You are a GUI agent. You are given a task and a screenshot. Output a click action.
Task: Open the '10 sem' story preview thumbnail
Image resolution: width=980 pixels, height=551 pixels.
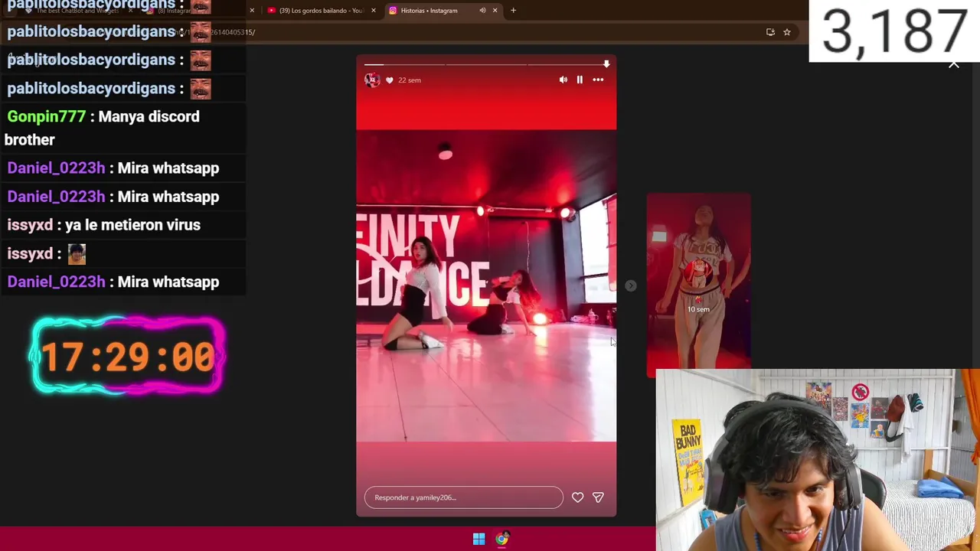698,285
